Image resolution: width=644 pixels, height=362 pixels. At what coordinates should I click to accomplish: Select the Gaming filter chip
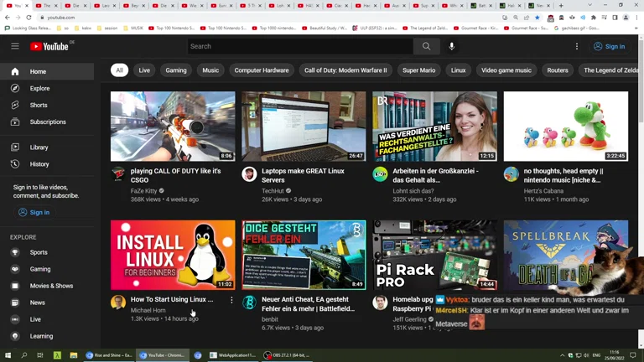[x=176, y=70]
